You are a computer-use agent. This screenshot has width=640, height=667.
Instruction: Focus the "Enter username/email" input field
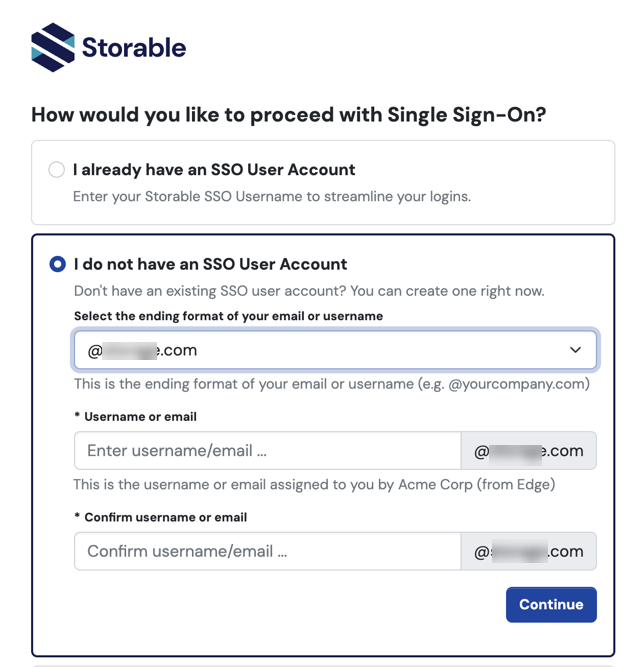coord(267,451)
